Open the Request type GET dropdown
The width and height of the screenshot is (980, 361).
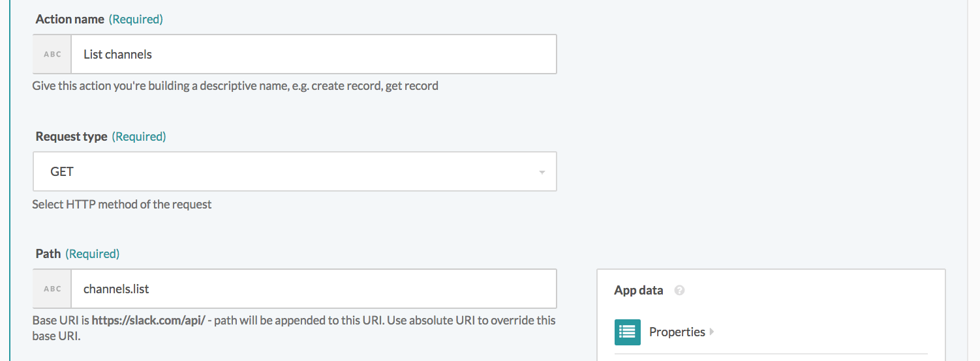point(294,171)
